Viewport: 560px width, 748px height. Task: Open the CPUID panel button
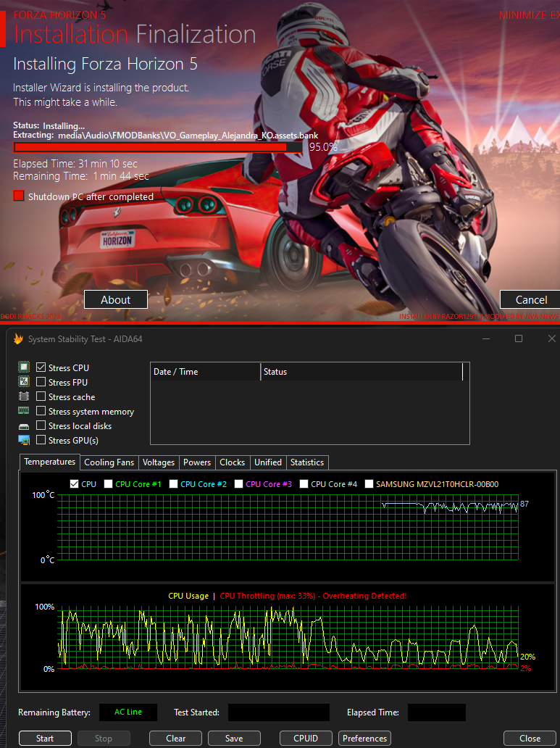point(306,738)
